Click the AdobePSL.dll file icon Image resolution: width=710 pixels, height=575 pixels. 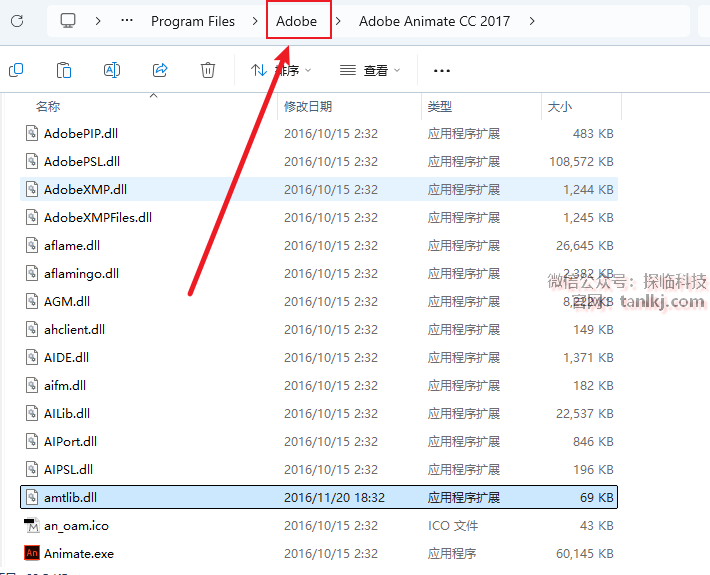pyautogui.click(x=32, y=162)
